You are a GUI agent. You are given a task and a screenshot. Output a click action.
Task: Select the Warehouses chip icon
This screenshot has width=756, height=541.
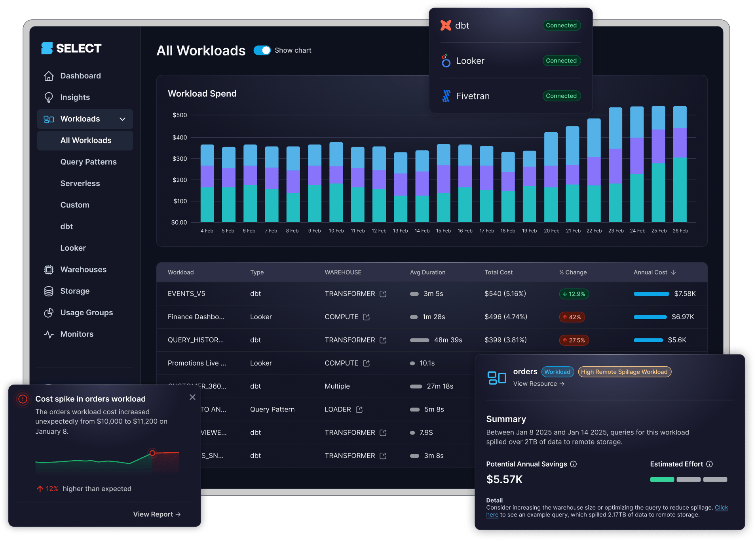(49, 270)
